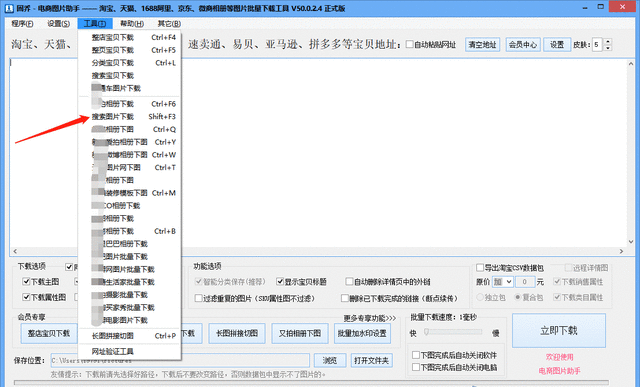640x387 pixels.
Task: Increase the 皮肤 number with the up arrow
Action: pos(608,41)
